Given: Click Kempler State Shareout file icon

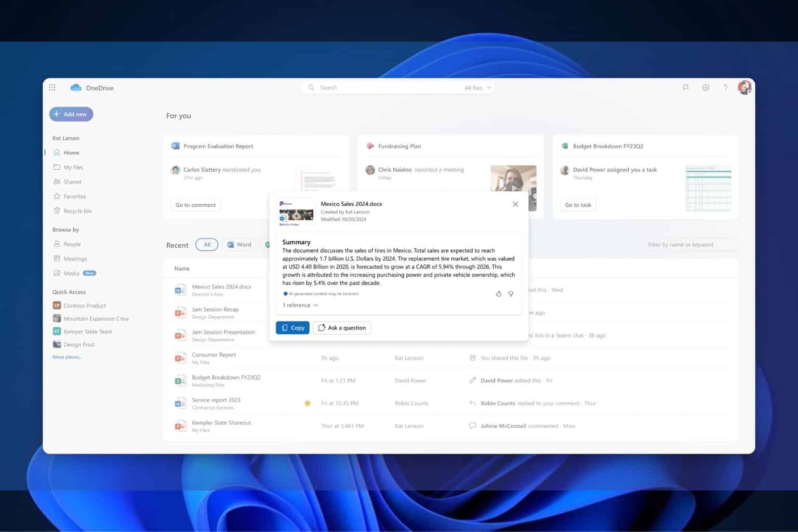Looking at the screenshot, I should click(x=180, y=426).
